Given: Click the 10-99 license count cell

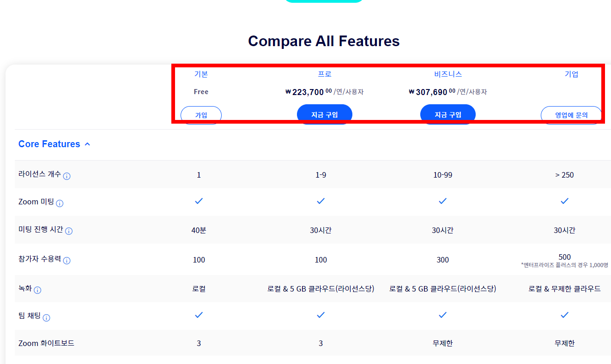Looking at the screenshot, I should 443,175.
